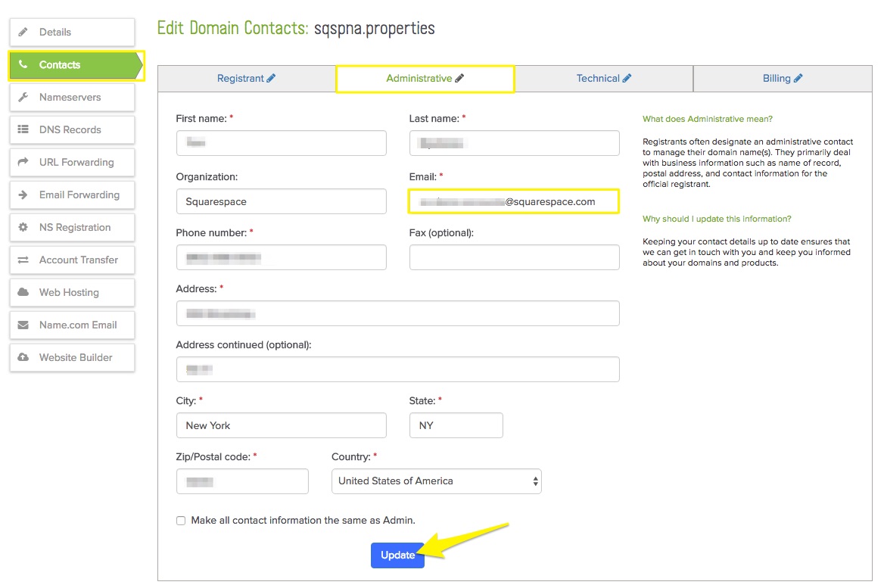The height and width of the screenshot is (588, 884).
Task: Click the Name.com Email envelope icon
Action: coord(23,325)
